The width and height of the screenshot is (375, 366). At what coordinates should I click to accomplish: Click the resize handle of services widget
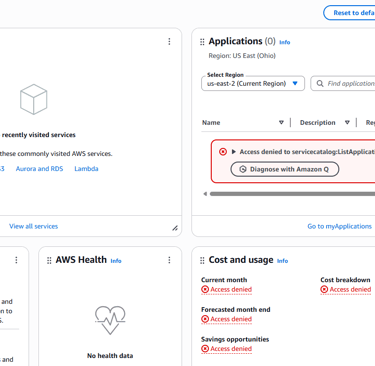(x=175, y=228)
